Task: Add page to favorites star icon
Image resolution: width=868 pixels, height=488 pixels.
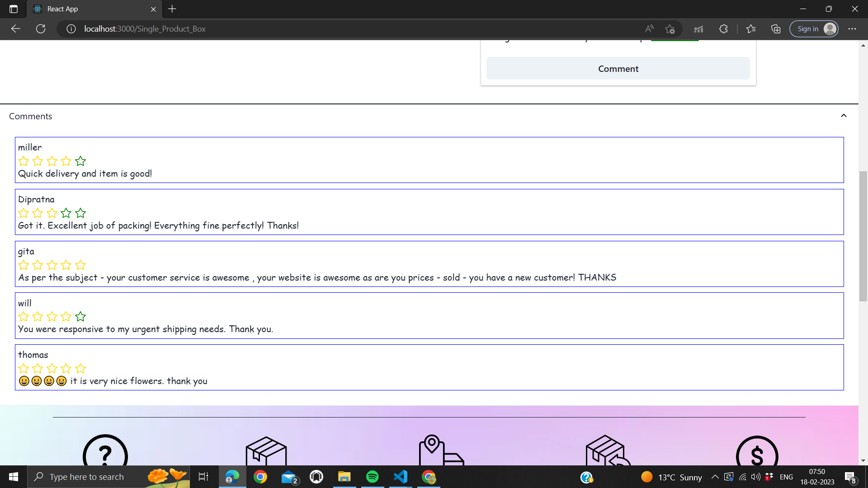Action: tap(670, 29)
